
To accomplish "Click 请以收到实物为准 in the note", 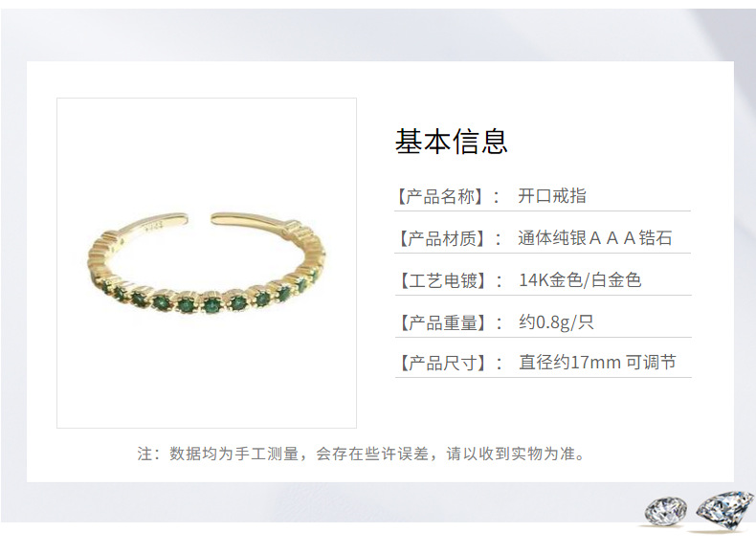I will tap(511, 454).
